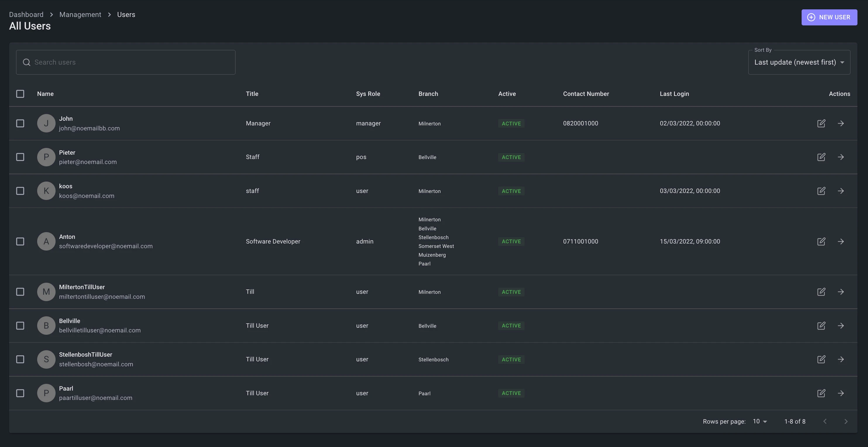Click the Search users field
Viewport: 868px width, 447px height.
[126, 62]
